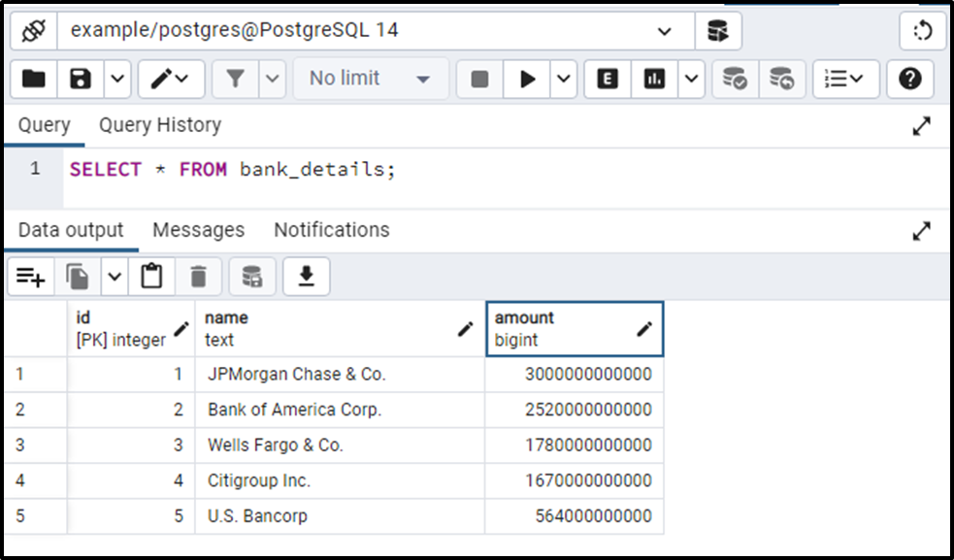This screenshot has width=954, height=560.
Task: Add a new row to the results
Action: point(32,276)
